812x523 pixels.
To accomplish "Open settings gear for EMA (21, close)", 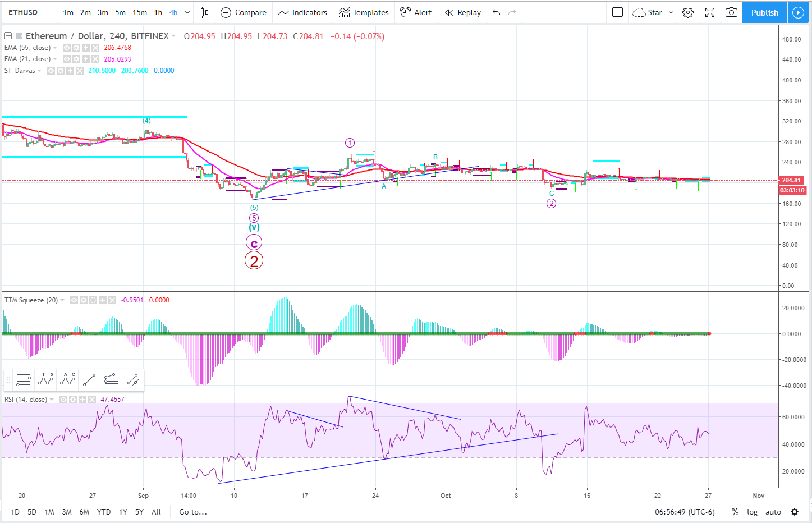I will (76, 59).
